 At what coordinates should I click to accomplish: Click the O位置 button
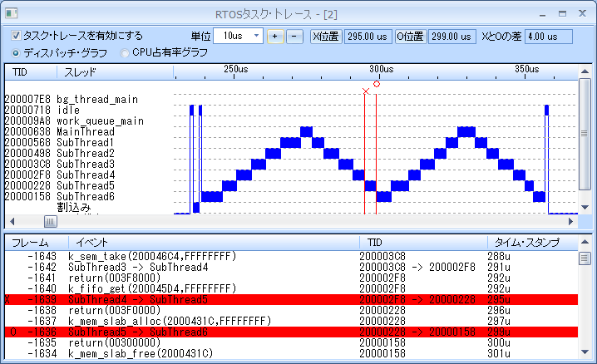pyautogui.click(x=411, y=37)
